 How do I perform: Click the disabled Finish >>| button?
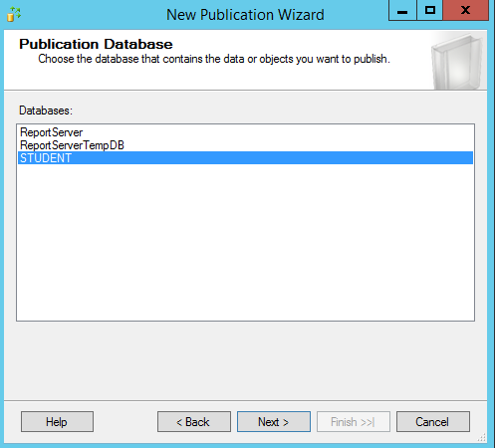(x=354, y=422)
